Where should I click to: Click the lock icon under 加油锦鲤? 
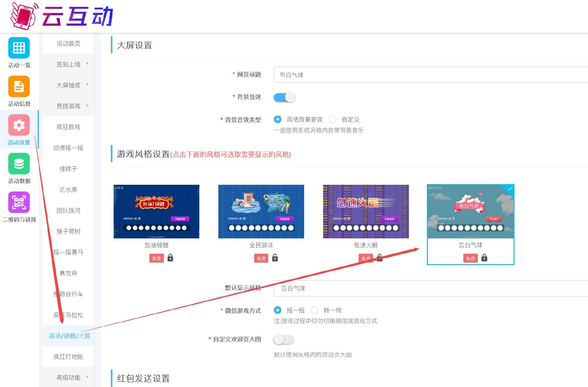(170, 258)
